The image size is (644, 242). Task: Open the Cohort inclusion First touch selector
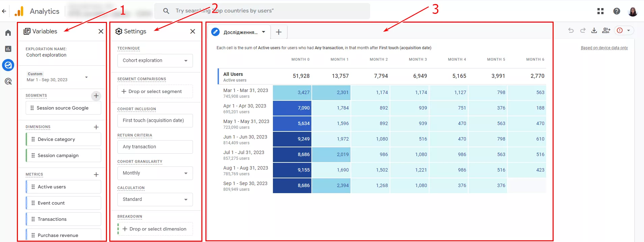155,121
